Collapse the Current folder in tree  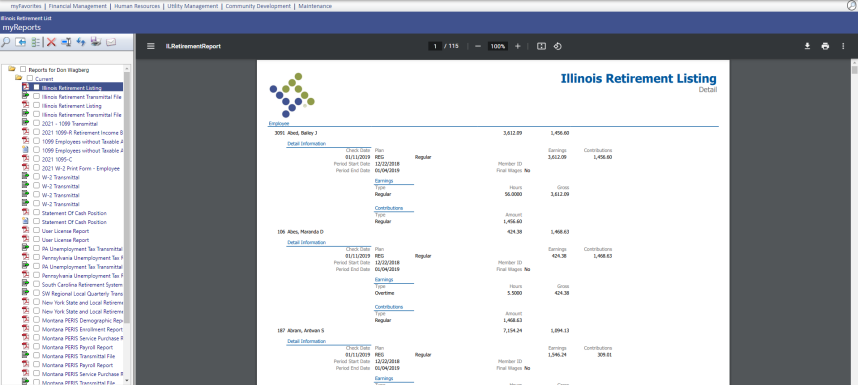(x=19, y=78)
